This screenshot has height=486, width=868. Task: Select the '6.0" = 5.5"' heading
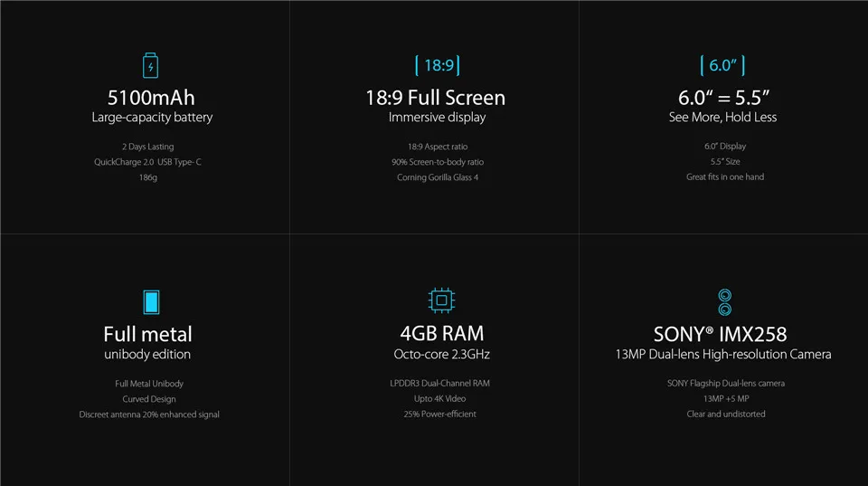[x=724, y=98]
